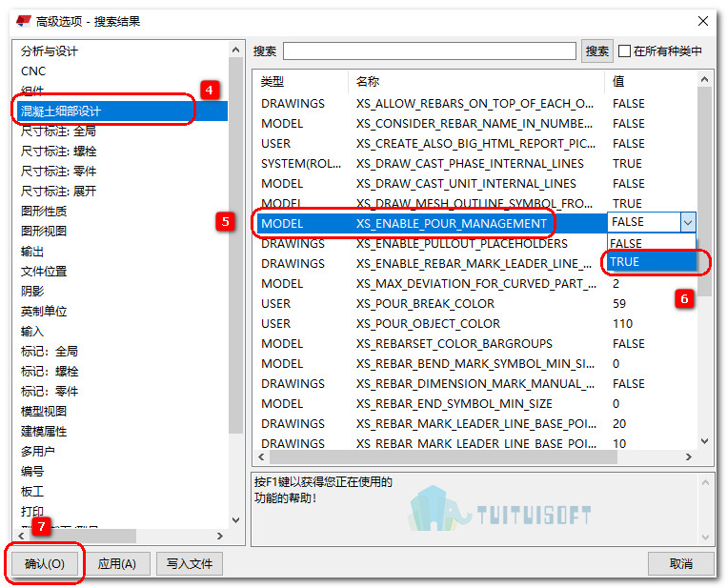Click the Tekla logo icon in title bar
The image size is (727, 588).
23,21
